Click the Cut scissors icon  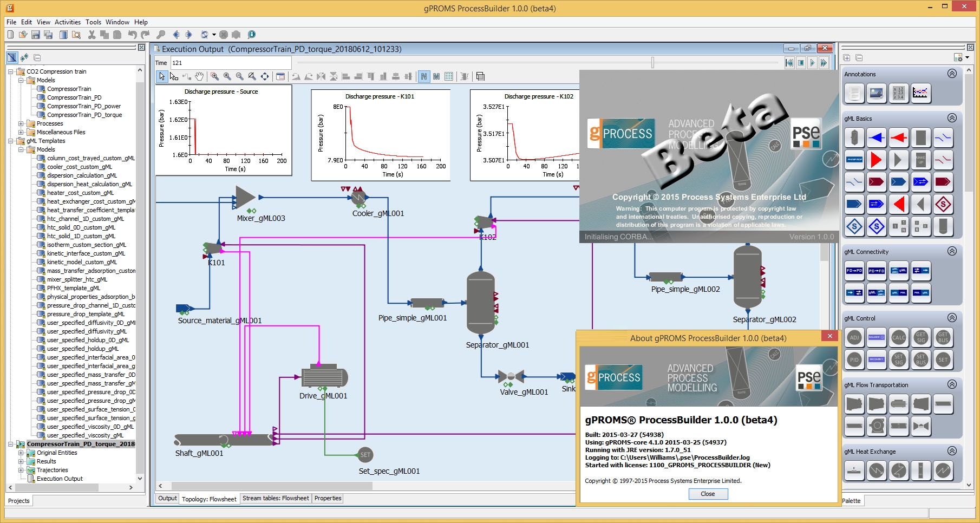92,35
